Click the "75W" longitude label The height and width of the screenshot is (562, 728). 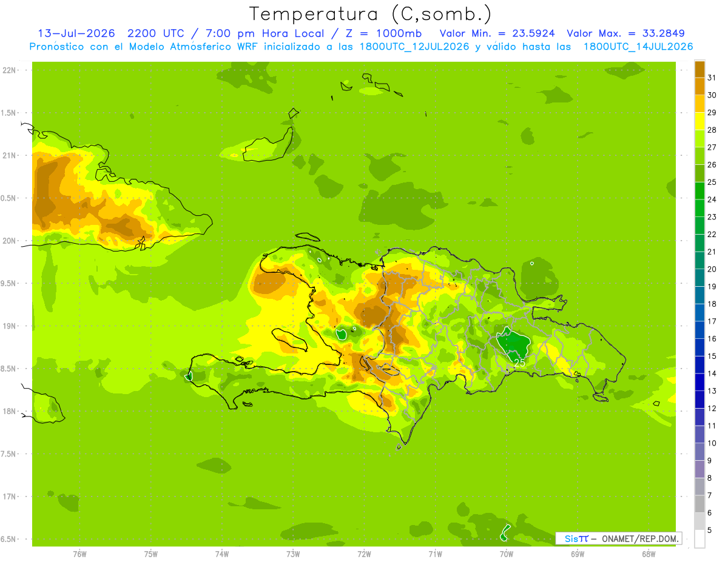[151, 554]
